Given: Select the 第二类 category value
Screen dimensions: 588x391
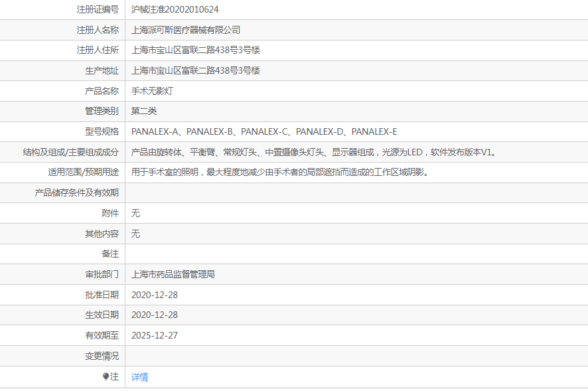Looking at the screenshot, I should pyautogui.click(x=143, y=111).
